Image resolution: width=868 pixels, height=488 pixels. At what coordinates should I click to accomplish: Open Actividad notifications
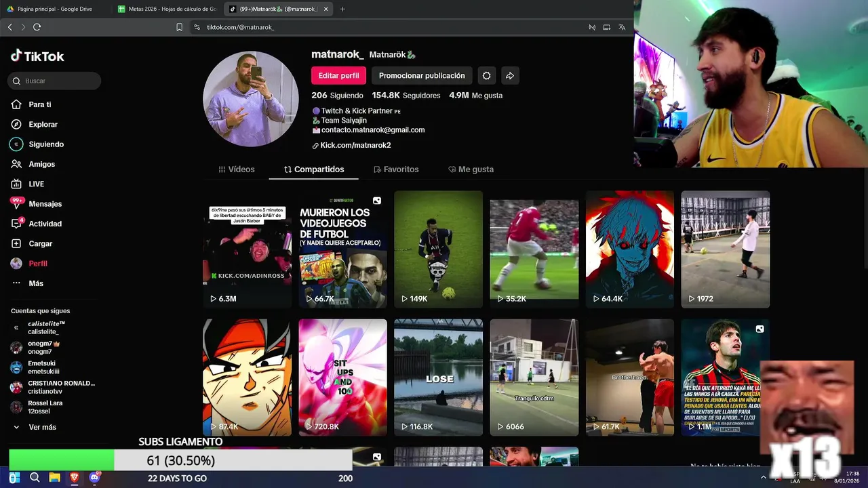click(x=37, y=224)
